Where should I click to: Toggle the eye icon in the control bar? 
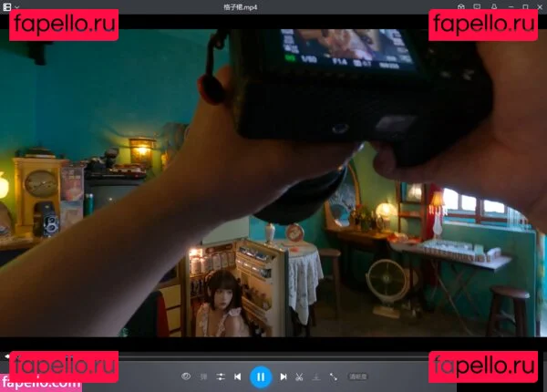pos(186,376)
